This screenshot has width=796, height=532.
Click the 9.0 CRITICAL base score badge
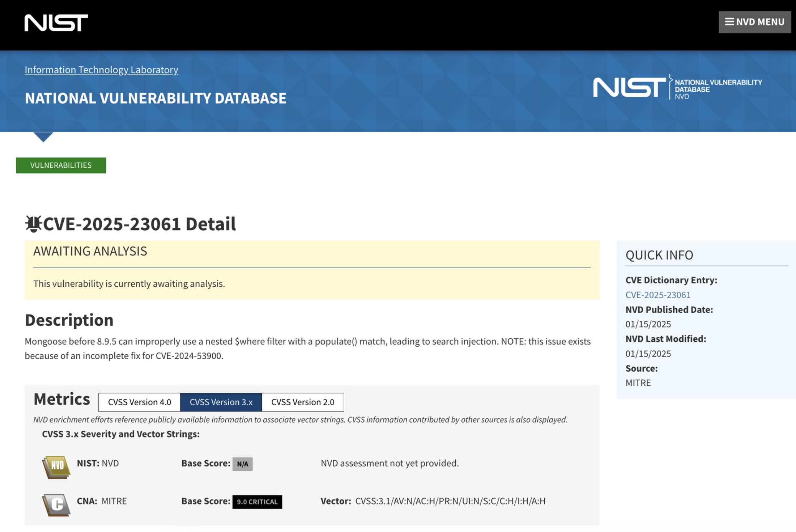pyautogui.click(x=257, y=502)
